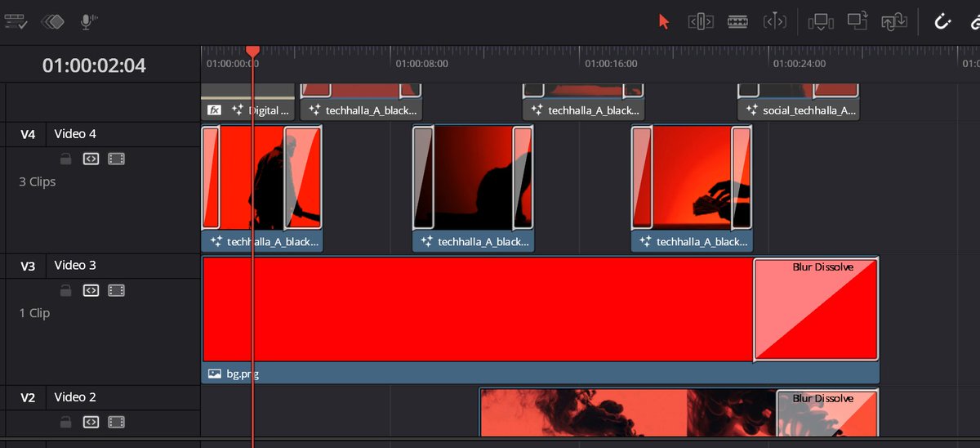Click the fx badge on the Digital clip
Viewport: 980px width, 448px height.
point(214,110)
